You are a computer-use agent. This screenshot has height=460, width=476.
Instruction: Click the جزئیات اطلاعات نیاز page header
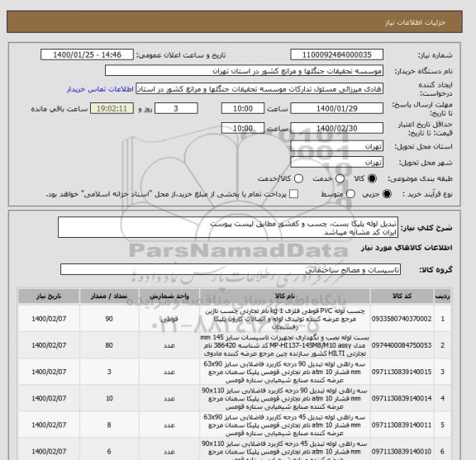pos(415,23)
